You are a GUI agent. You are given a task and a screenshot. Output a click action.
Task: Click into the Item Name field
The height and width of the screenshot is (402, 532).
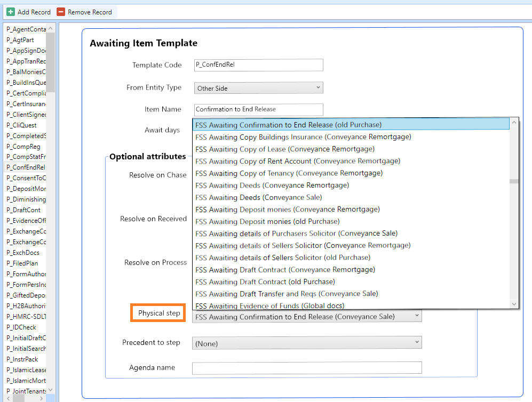259,109
